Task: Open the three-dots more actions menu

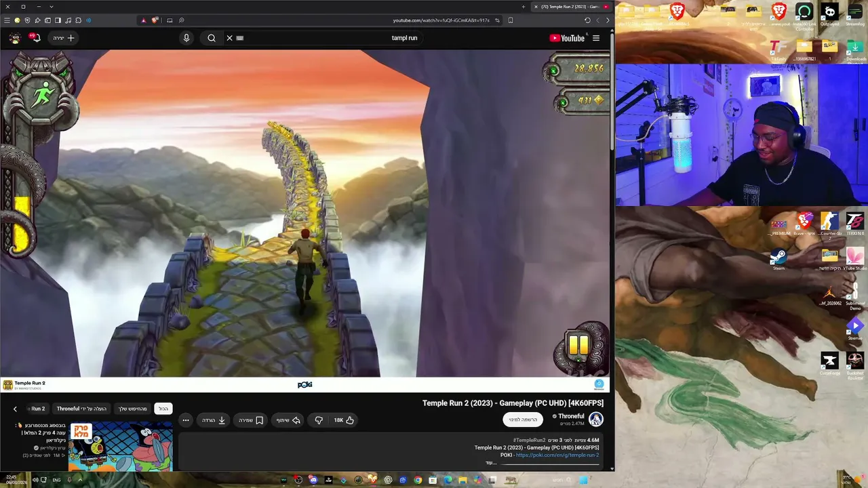Action: pos(186,420)
